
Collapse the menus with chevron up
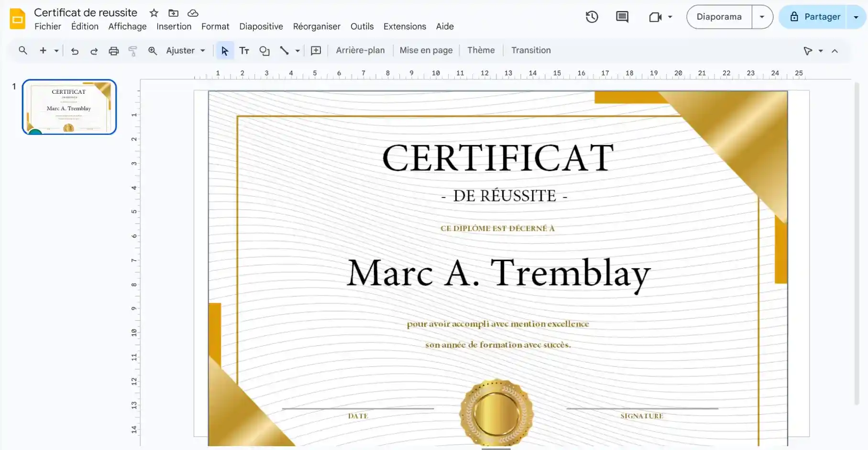[x=835, y=51]
